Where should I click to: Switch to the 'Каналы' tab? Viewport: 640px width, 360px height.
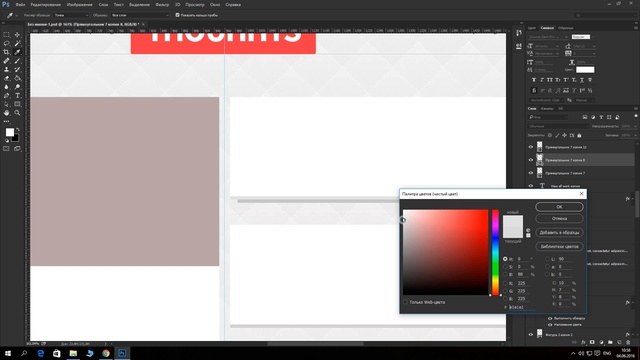pyautogui.click(x=547, y=109)
